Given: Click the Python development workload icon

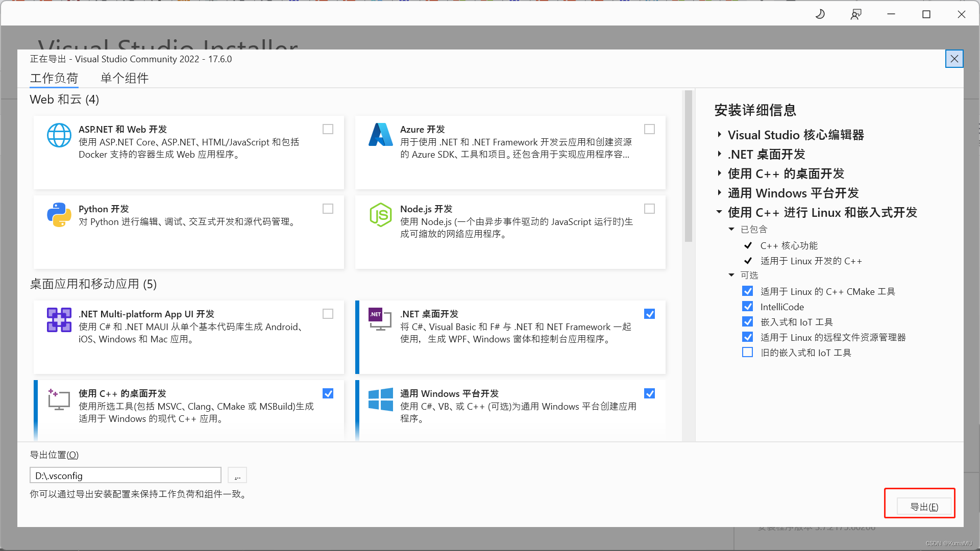Looking at the screenshot, I should pyautogui.click(x=59, y=215).
